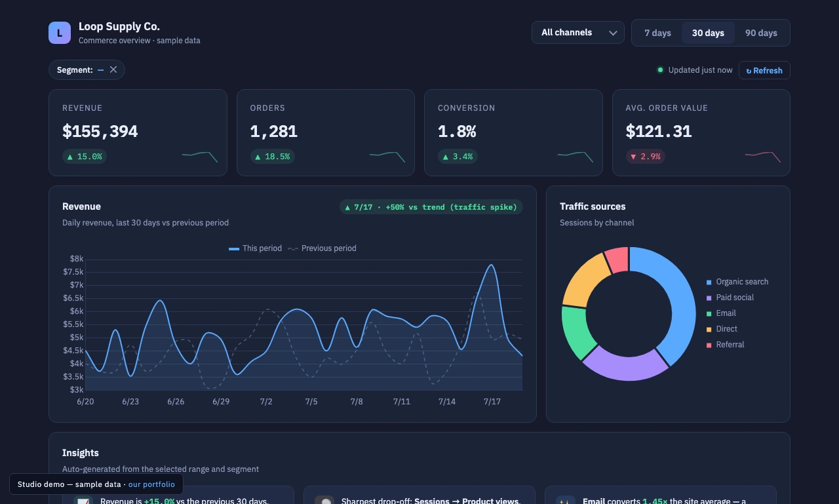This screenshot has height=504, width=839.
Task: Click the Revenue card sparkline
Action: pyautogui.click(x=200, y=157)
